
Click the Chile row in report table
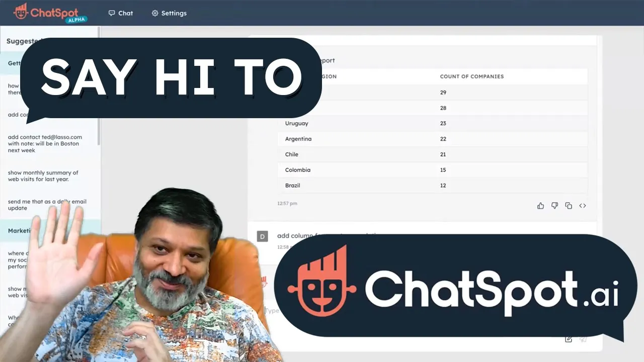point(433,154)
